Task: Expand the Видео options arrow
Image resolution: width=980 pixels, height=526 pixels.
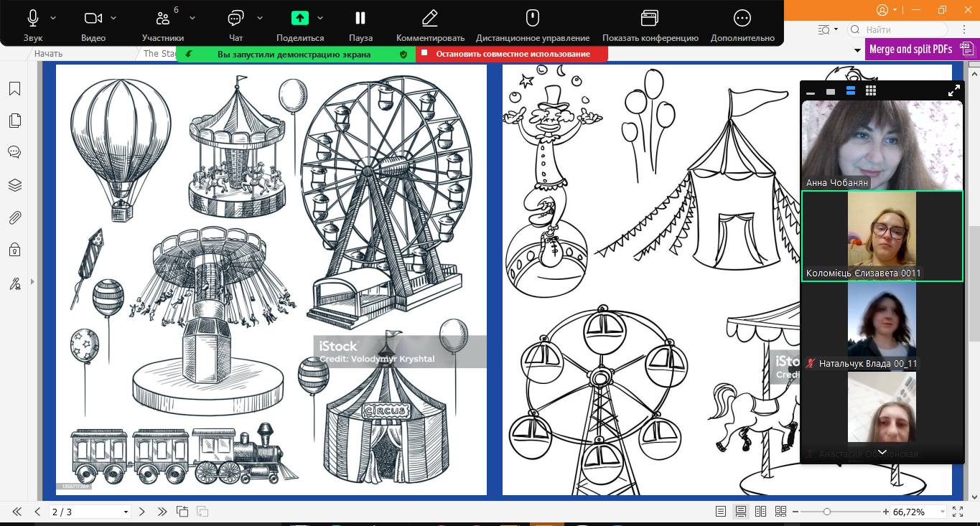Action: [x=114, y=18]
